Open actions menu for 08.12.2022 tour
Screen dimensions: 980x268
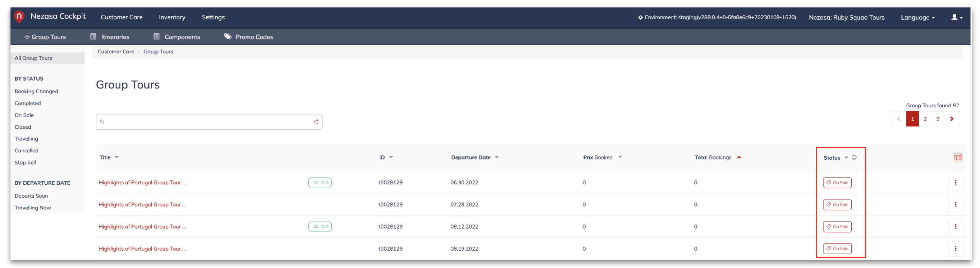955,227
